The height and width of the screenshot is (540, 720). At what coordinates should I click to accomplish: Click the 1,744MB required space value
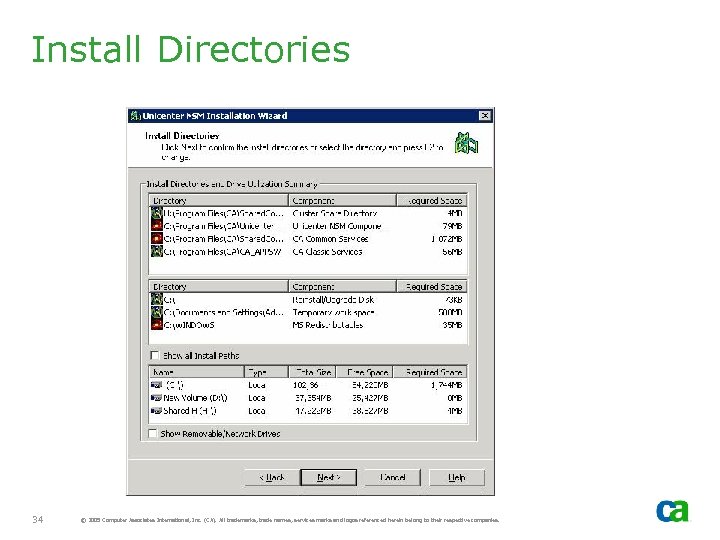pos(446,385)
